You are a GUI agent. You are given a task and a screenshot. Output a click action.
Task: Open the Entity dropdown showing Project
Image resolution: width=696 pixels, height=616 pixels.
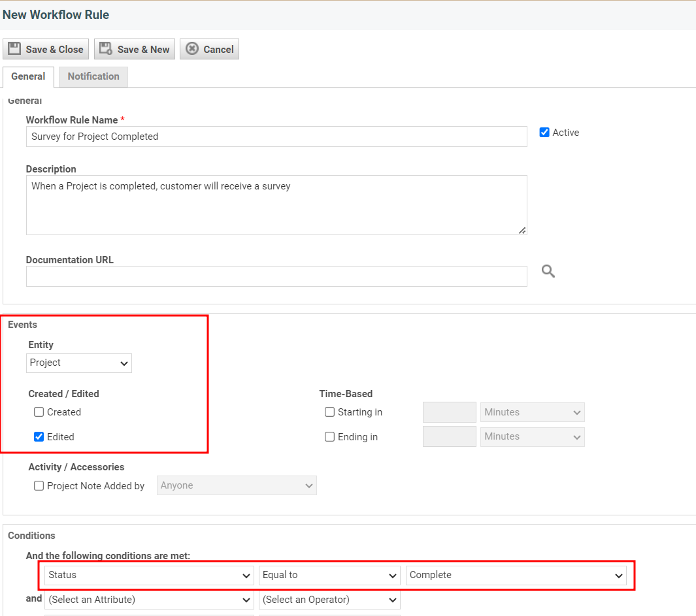click(79, 363)
